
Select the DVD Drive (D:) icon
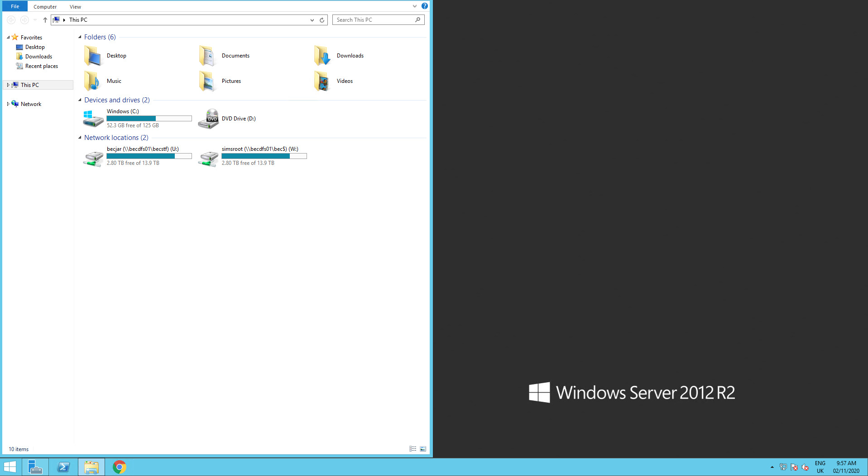pos(208,119)
